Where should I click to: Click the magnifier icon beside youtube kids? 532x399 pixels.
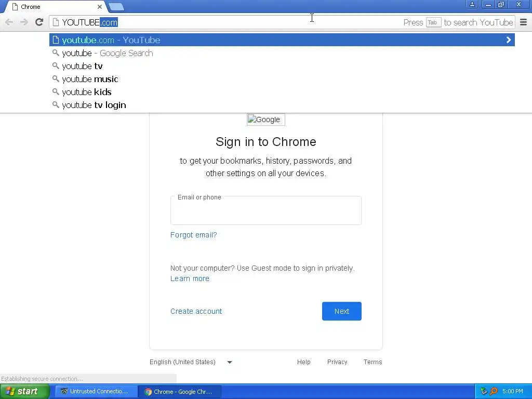pyautogui.click(x=56, y=91)
